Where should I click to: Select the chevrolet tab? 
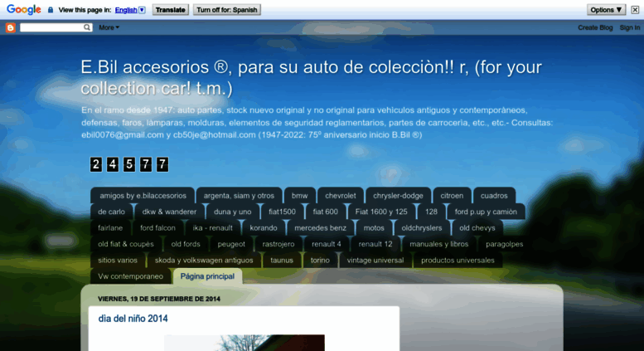(341, 196)
